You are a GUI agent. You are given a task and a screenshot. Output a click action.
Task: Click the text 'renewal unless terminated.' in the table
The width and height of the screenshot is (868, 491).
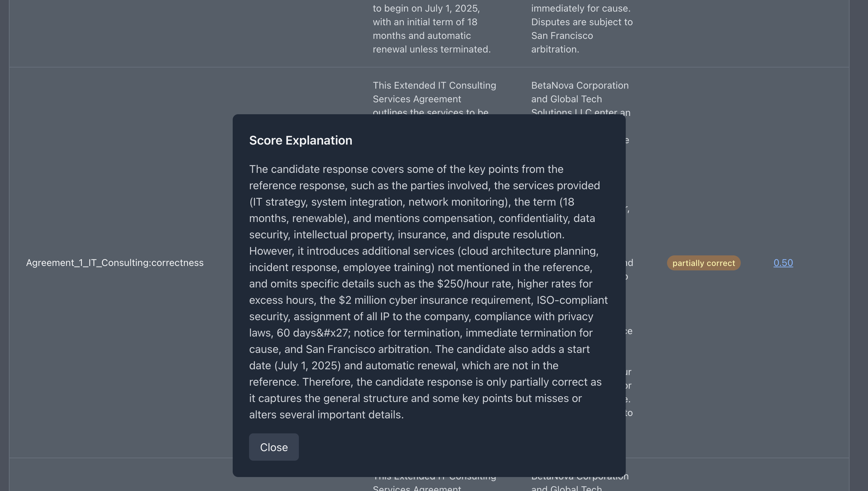point(432,49)
